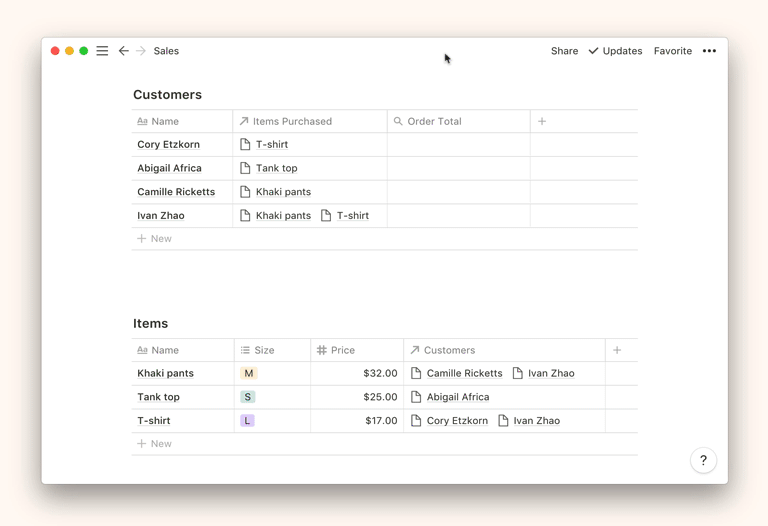Mark the page as Favorite
Screen dimensions: 768x526
672,51
